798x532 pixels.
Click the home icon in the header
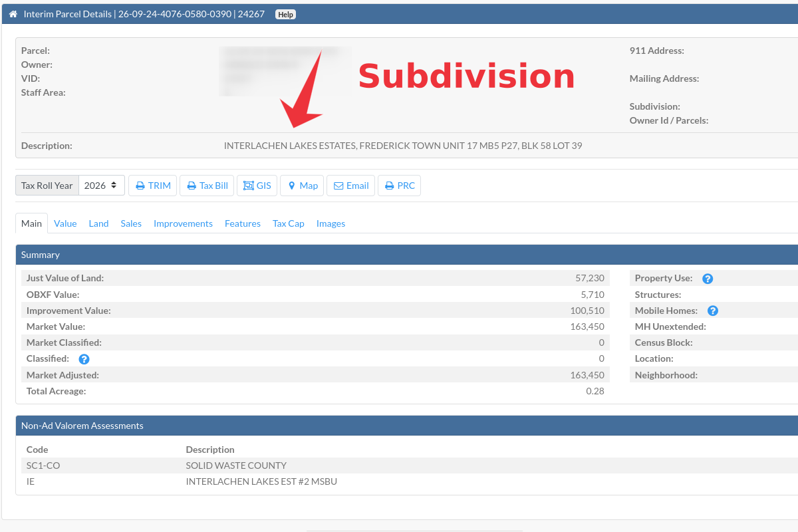[13, 13]
